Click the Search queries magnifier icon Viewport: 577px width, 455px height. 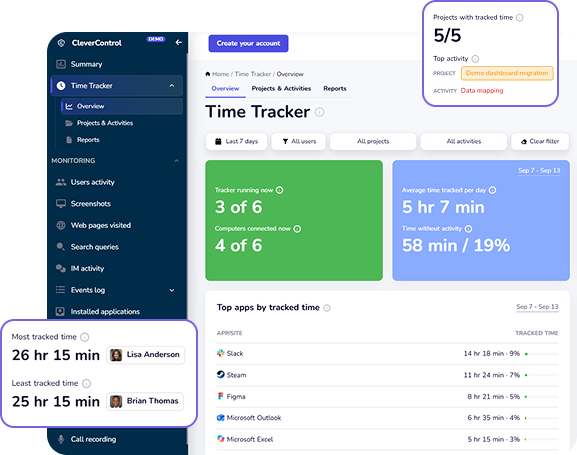pos(61,247)
